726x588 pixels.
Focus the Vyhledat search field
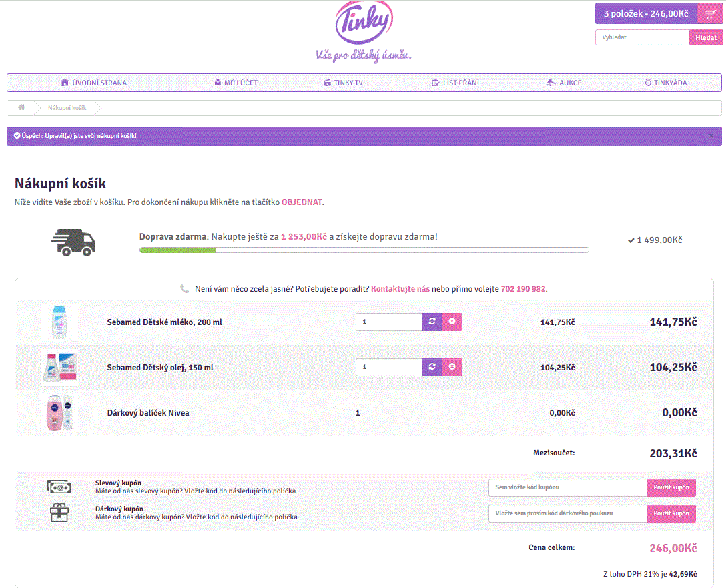click(642, 37)
